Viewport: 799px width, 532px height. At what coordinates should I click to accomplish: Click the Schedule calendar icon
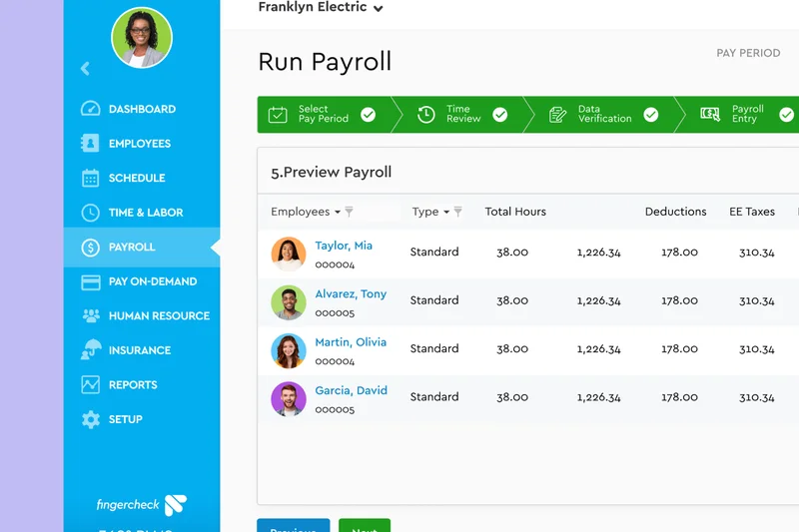[x=91, y=178]
